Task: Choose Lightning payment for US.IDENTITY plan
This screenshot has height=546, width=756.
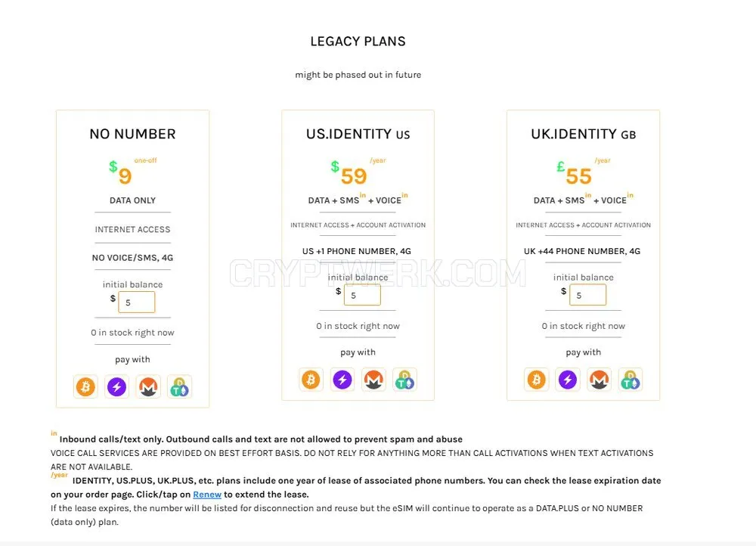Action: (342, 380)
